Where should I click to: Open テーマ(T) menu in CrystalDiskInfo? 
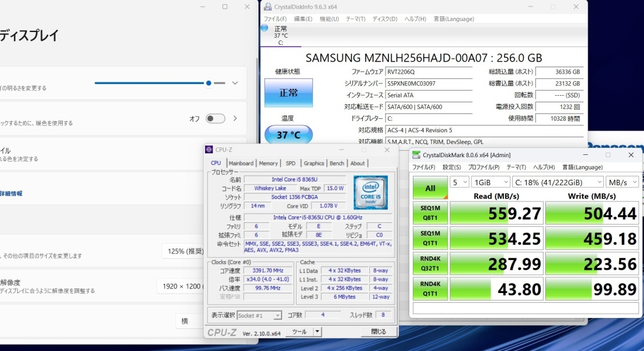(355, 19)
